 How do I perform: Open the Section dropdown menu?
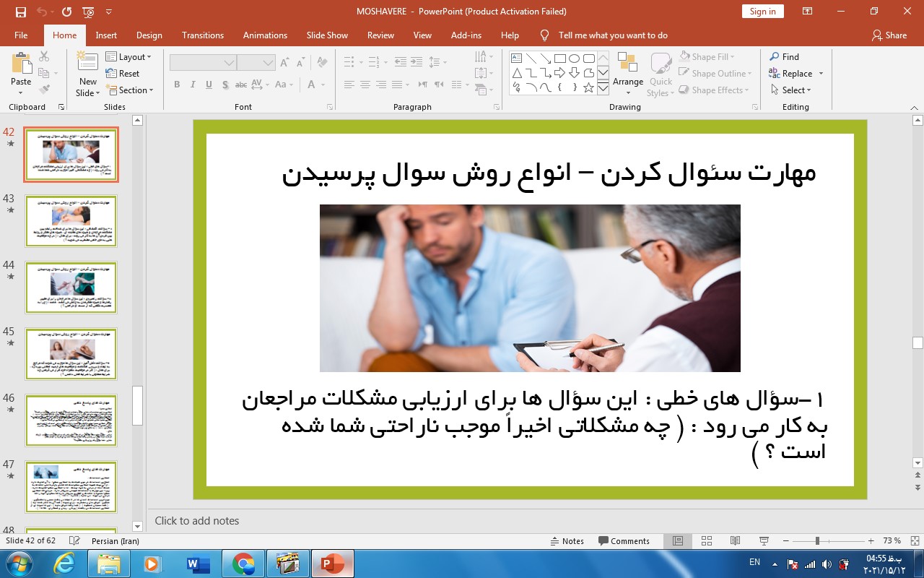(x=130, y=90)
